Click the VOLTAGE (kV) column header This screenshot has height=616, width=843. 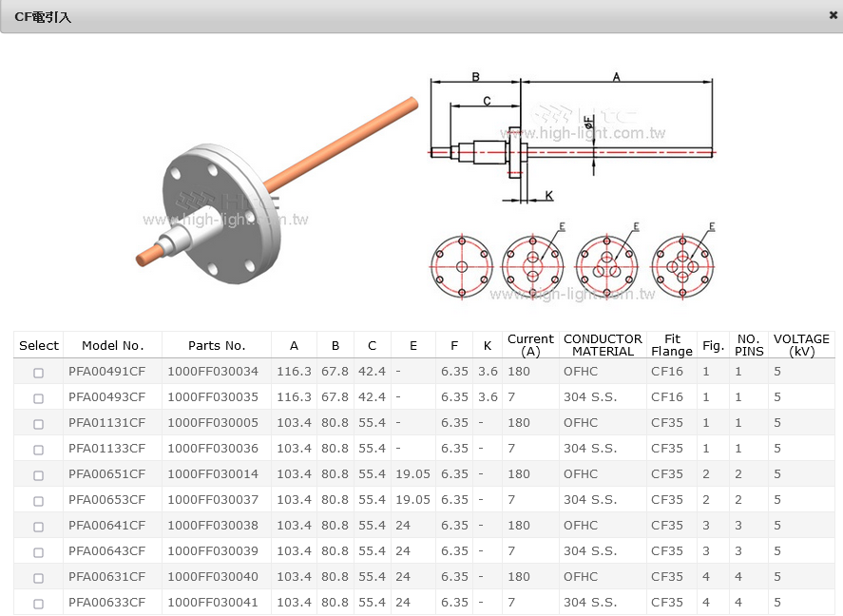[801, 345]
